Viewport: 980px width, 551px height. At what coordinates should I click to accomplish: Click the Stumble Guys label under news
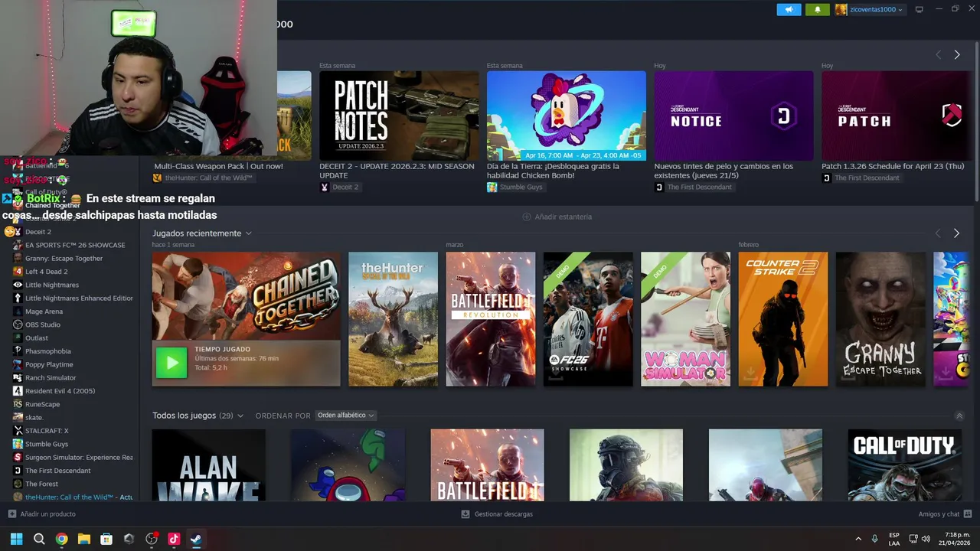(521, 187)
